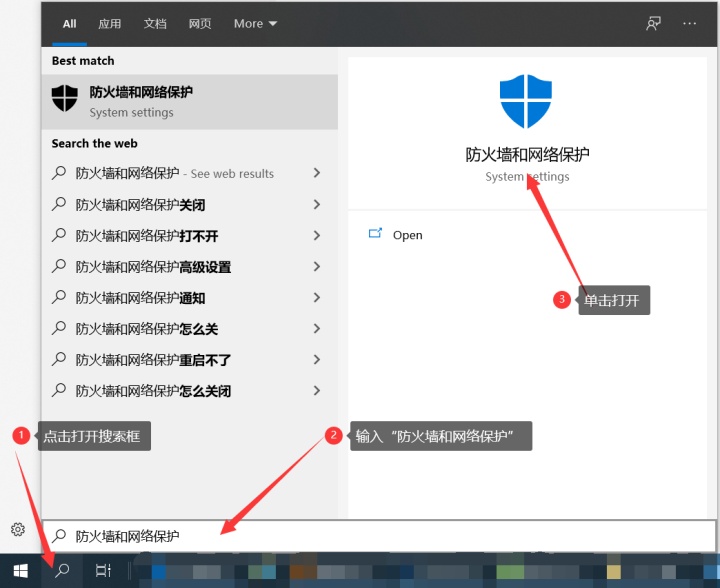This screenshot has height=588, width=720.
Task: Expand chevron for See web results row
Action: [317, 173]
